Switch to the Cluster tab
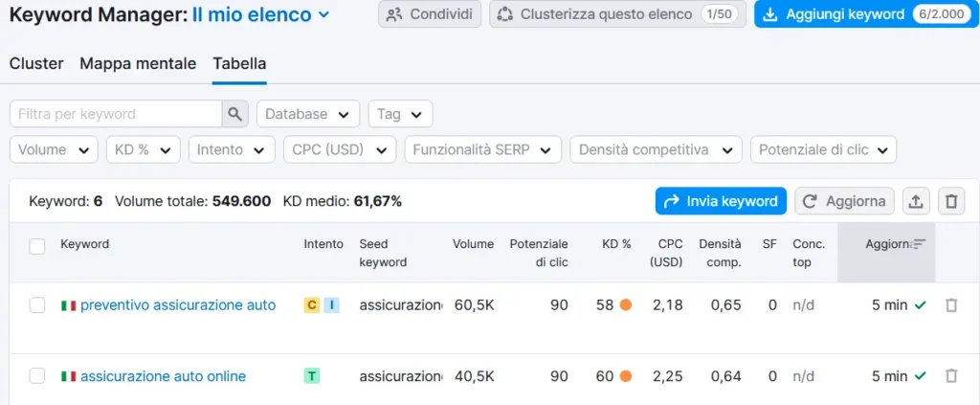 pos(36,64)
